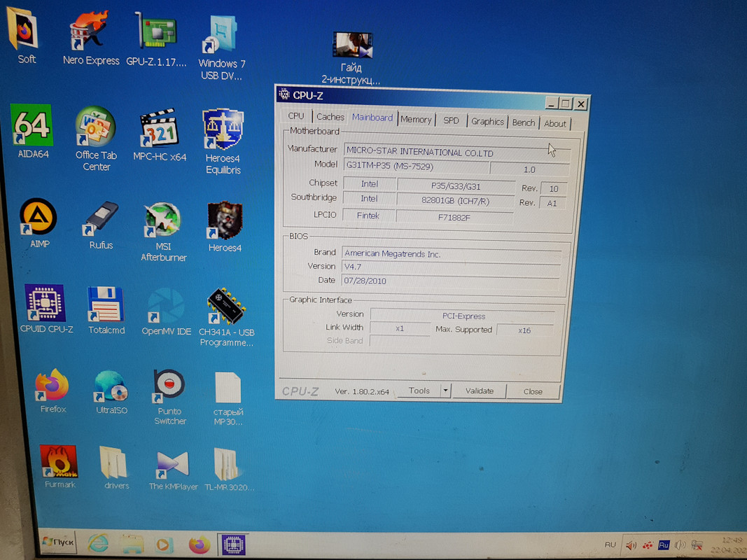Click the Link Width x1 value
747x560 pixels.
(400, 328)
